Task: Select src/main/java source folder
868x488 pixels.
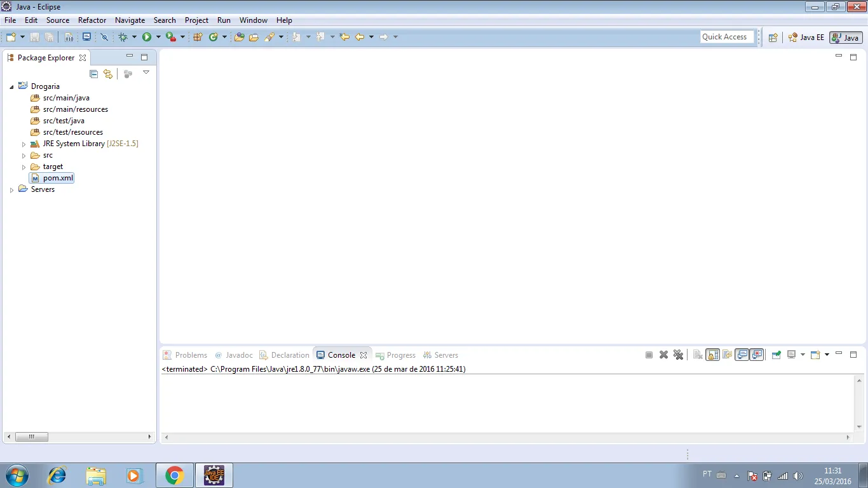Action: coord(66,98)
